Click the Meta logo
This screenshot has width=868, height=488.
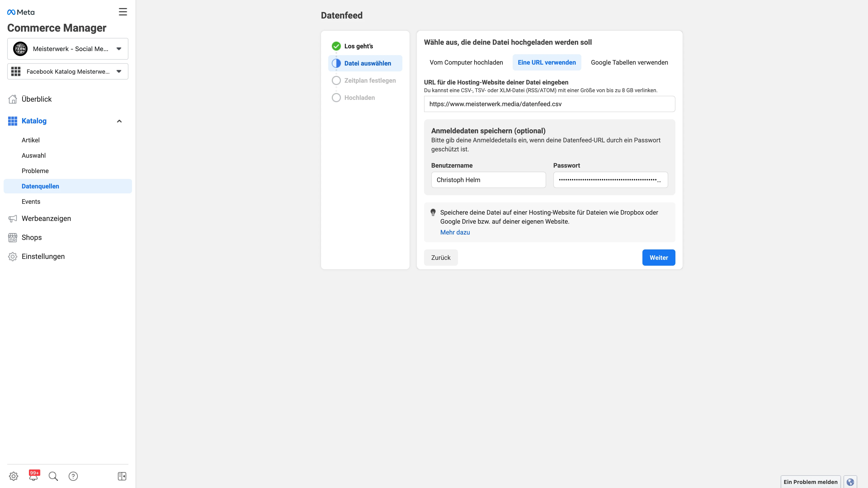pos(21,12)
